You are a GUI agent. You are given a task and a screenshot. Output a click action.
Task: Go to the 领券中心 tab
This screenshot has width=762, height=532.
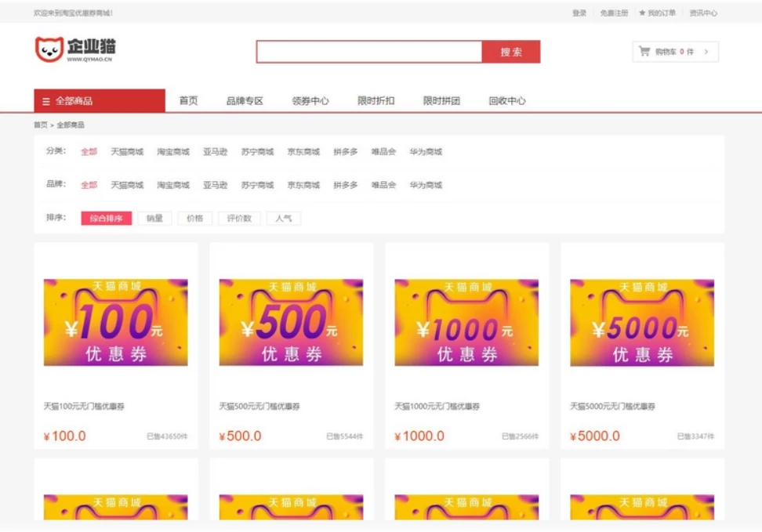(310, 101)
